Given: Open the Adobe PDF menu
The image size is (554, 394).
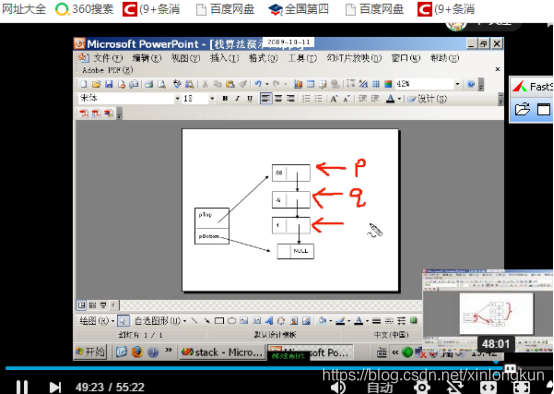Looking at the screenshot, I should click(x=107, y=70).
